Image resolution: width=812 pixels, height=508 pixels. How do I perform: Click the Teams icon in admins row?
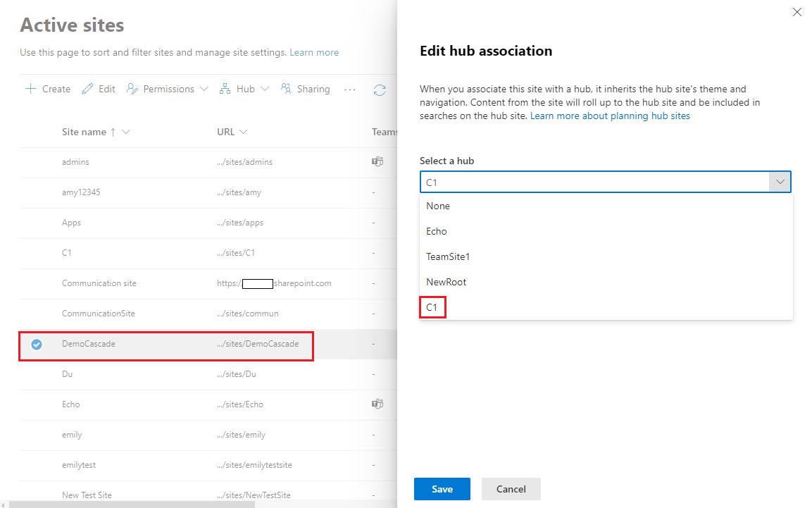pos(377,162)
